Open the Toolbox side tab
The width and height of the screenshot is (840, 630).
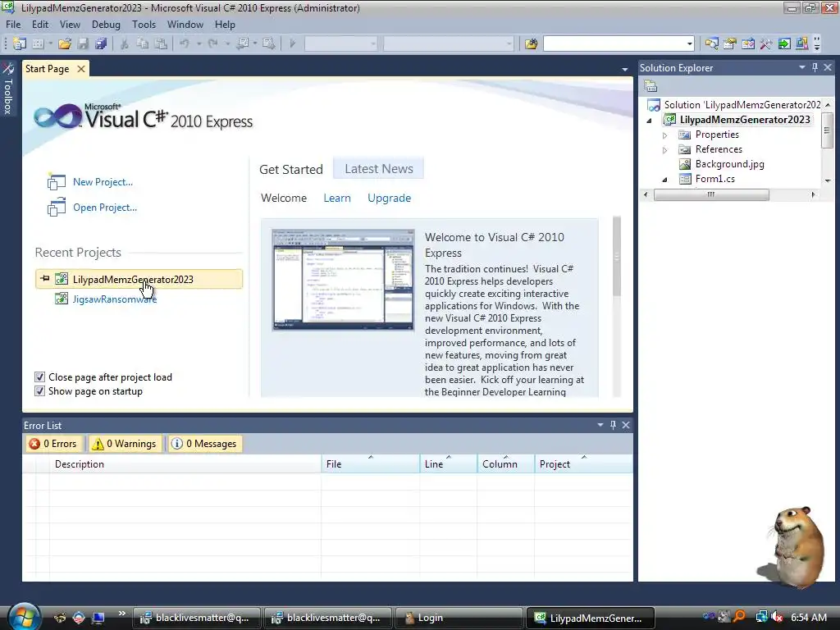(8, 89)
